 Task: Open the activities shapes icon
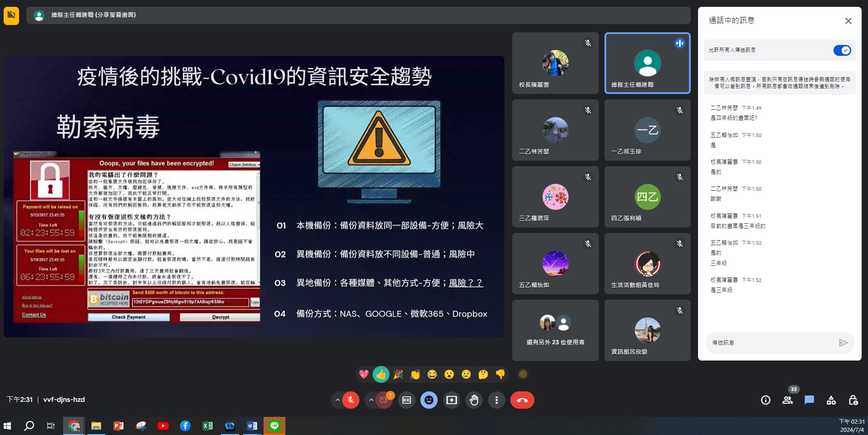click(x=831, y=400)
